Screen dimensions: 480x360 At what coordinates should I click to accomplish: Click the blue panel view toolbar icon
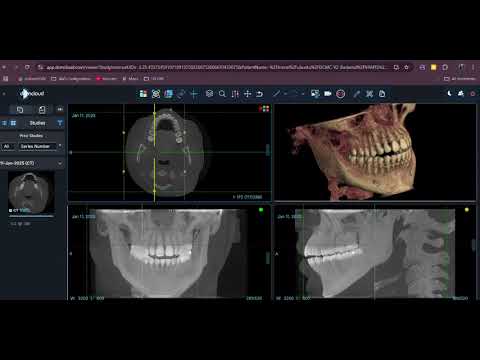(x=168, y=94)
